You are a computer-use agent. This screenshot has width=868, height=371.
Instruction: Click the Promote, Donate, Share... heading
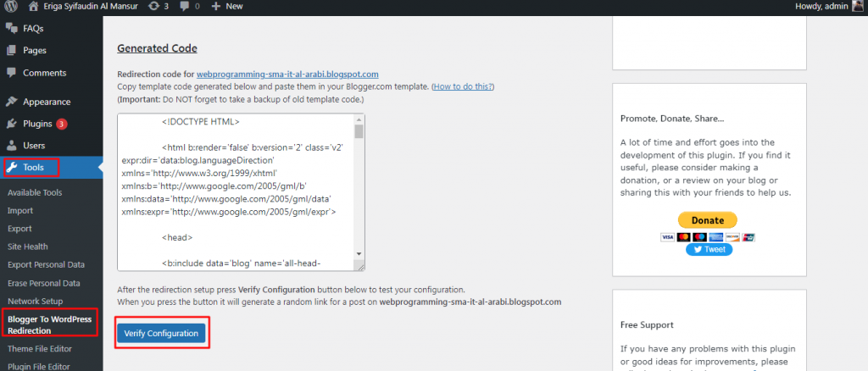pos(672,119)
